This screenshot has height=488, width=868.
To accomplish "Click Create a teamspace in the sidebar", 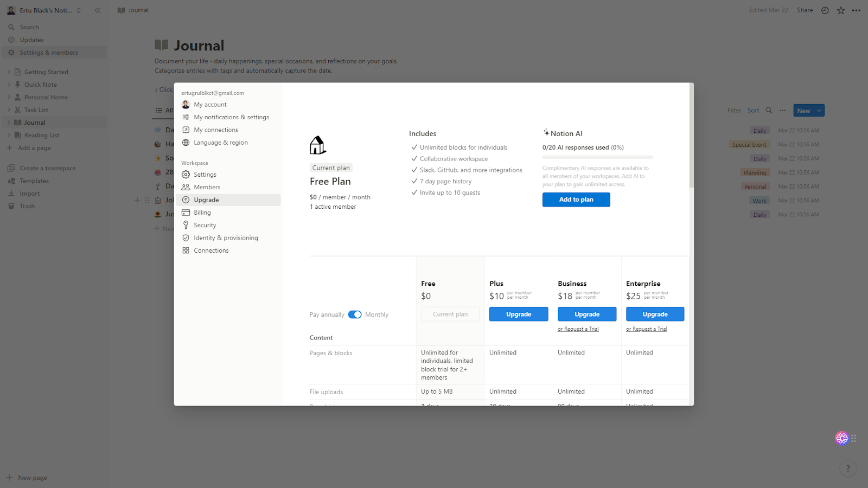I will point(53,168).
